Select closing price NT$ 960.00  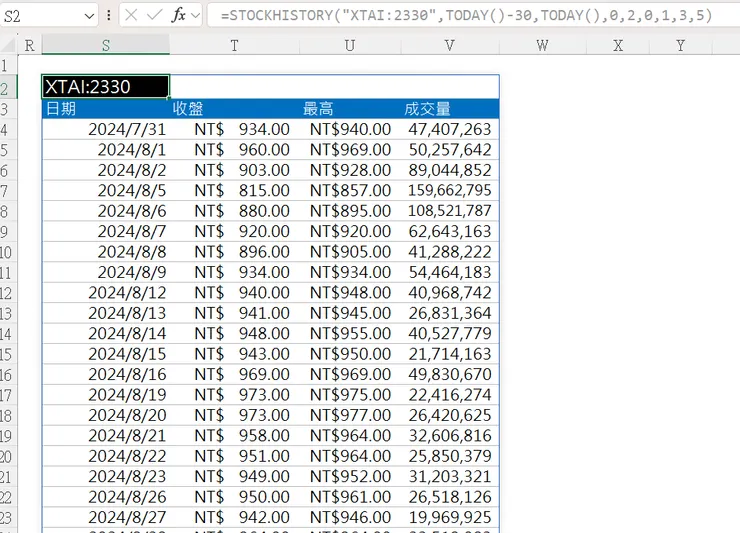(x=235, y=150)
